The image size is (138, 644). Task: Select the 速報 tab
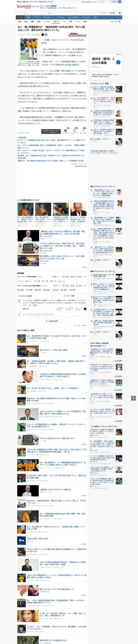[28, 17]
